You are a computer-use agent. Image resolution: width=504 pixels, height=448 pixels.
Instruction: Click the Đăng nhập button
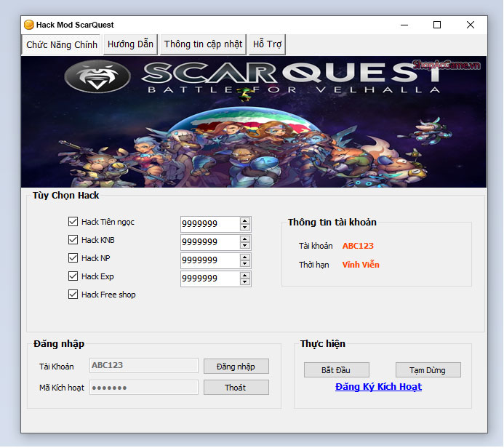tap(236, 367)
